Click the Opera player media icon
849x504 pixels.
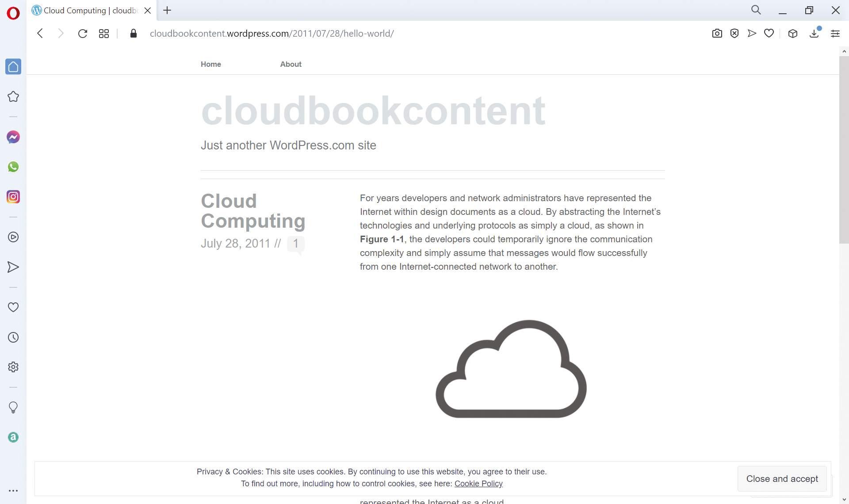tap(13, 237)
